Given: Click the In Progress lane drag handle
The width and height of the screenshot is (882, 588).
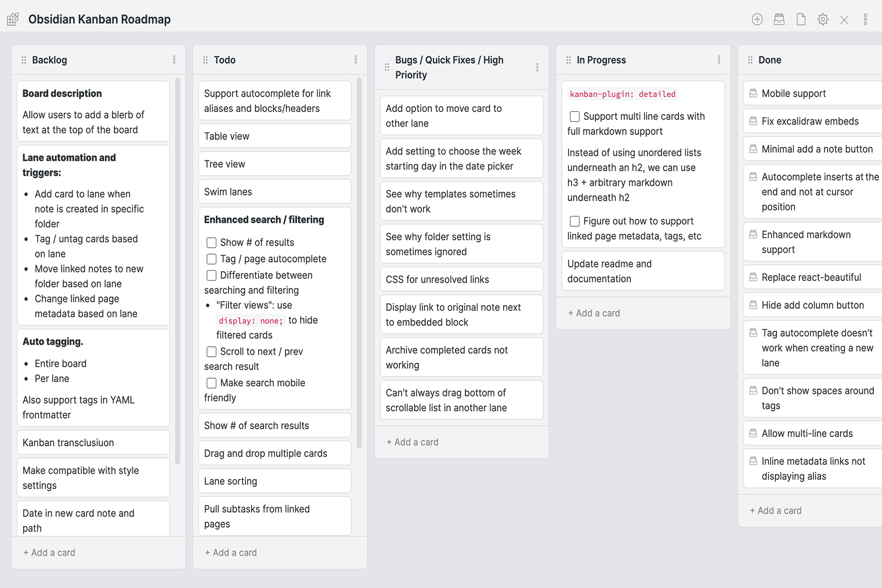Looking at the screenshot, I should click(x=569, y=60).
